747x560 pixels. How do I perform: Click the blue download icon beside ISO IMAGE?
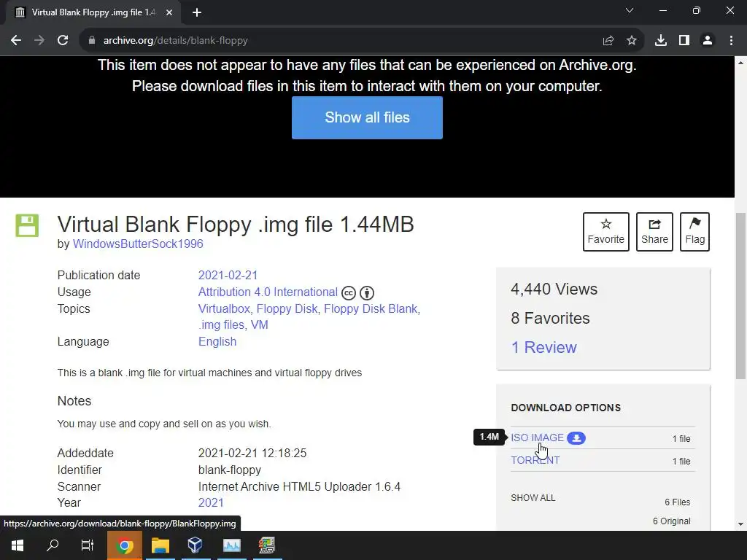tap(576, 438)
